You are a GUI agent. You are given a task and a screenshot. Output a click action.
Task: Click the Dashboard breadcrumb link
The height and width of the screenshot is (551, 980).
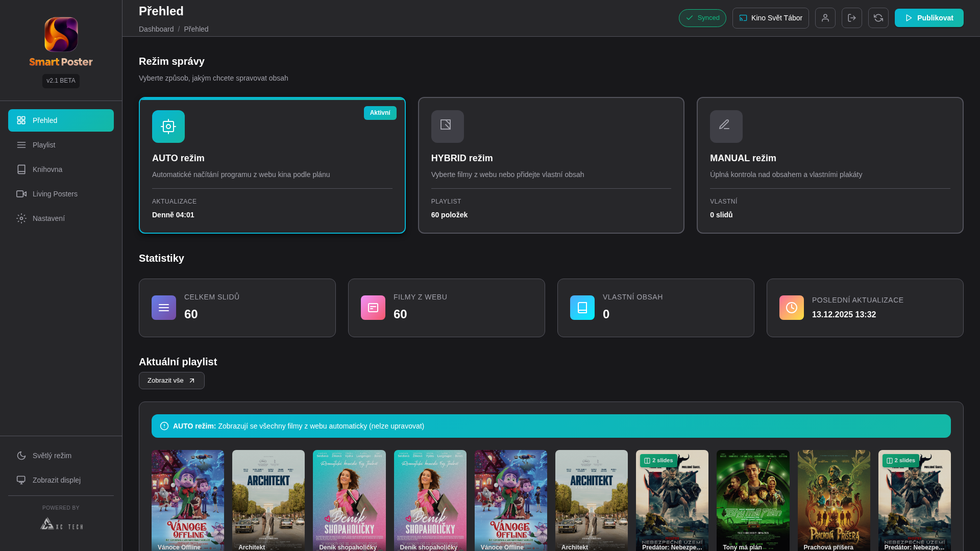coord(156,29)
